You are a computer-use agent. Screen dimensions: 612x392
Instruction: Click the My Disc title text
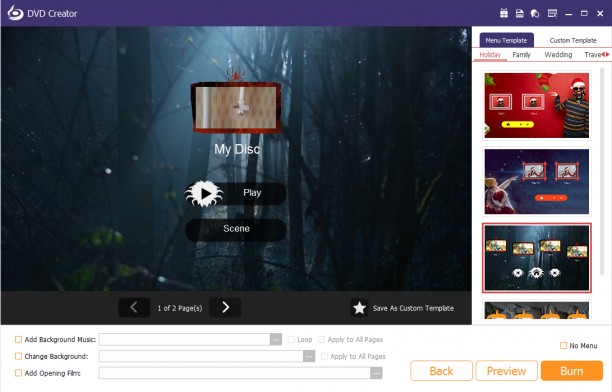click(237, 149)
